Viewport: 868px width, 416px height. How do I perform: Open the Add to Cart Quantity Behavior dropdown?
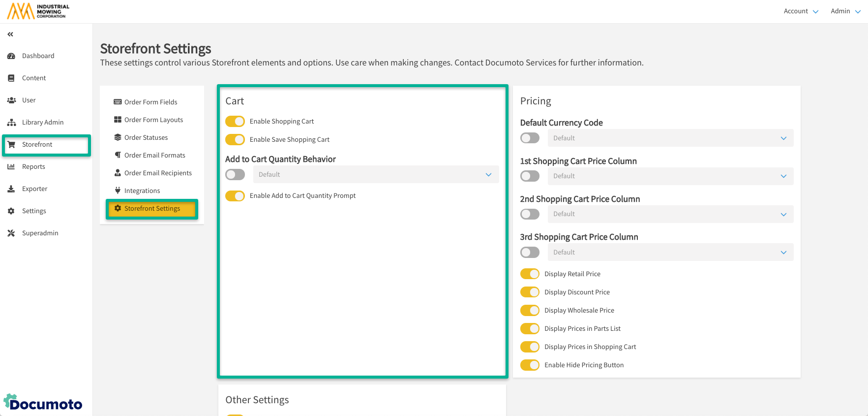376,174
